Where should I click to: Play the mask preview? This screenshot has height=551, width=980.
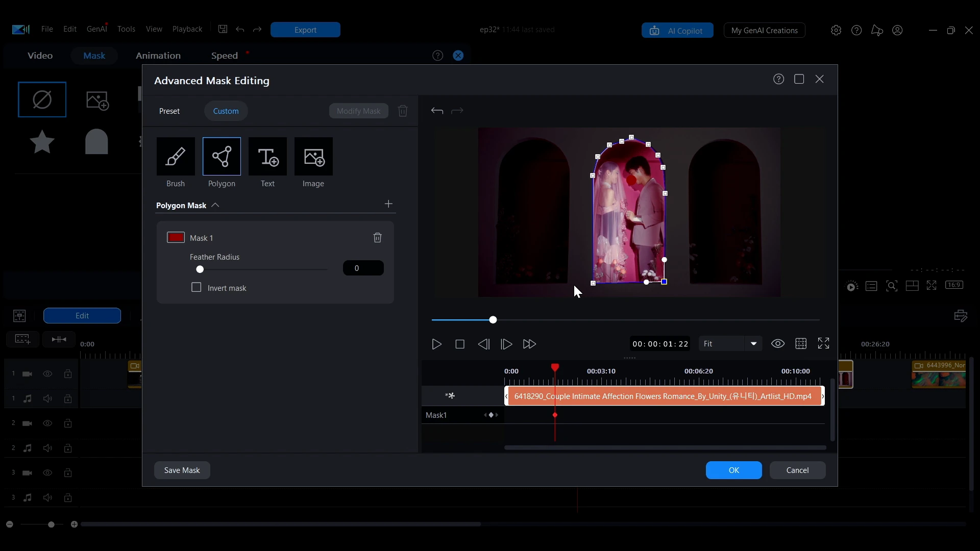pos(437,344)
